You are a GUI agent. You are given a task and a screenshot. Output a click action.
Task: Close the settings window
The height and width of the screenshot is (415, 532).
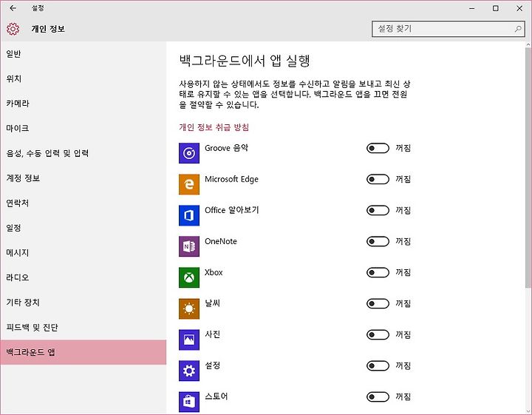pyautogui.click(x=519, y=8)
